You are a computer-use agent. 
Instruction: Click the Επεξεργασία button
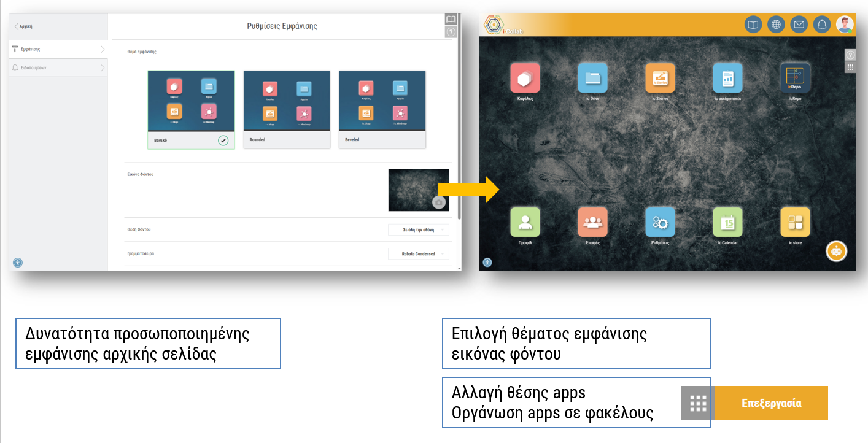(771, 403)
